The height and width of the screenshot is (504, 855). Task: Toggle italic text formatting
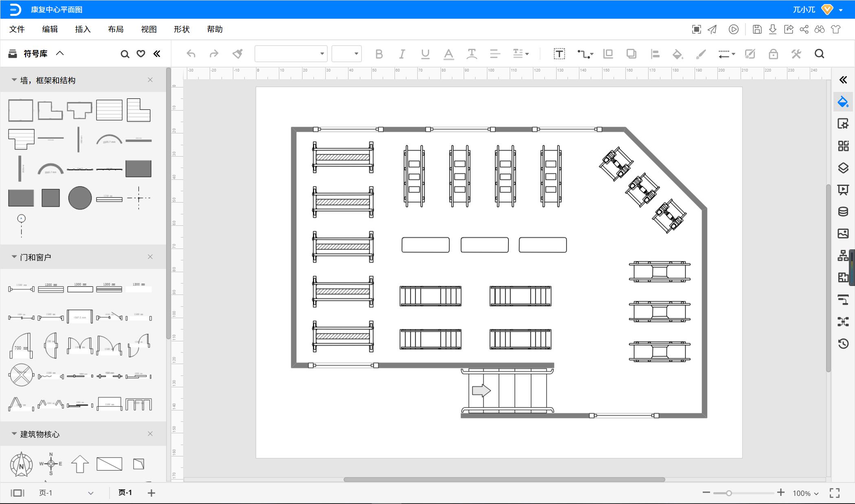pyautogui.click(x=402, y=54)
